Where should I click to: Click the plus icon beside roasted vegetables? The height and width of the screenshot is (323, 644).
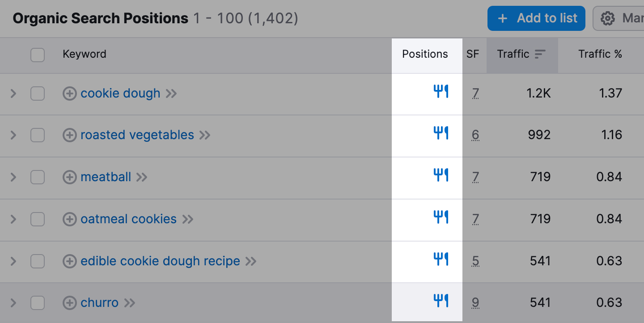tap(69, 135)
